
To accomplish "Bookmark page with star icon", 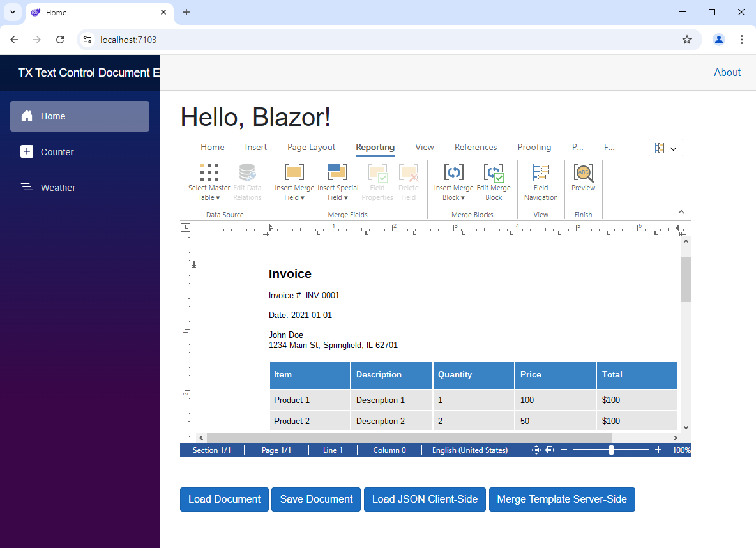I will pos(687,40).
